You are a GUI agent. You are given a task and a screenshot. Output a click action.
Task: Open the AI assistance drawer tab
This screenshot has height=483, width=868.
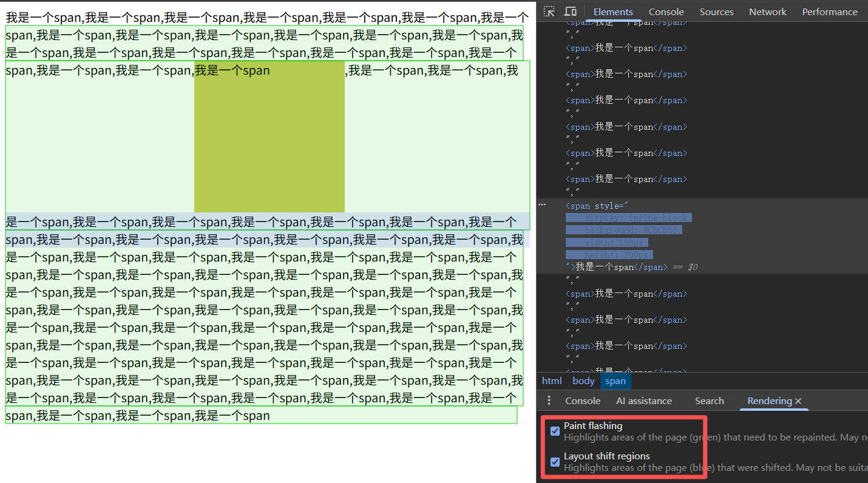point(643,401)
